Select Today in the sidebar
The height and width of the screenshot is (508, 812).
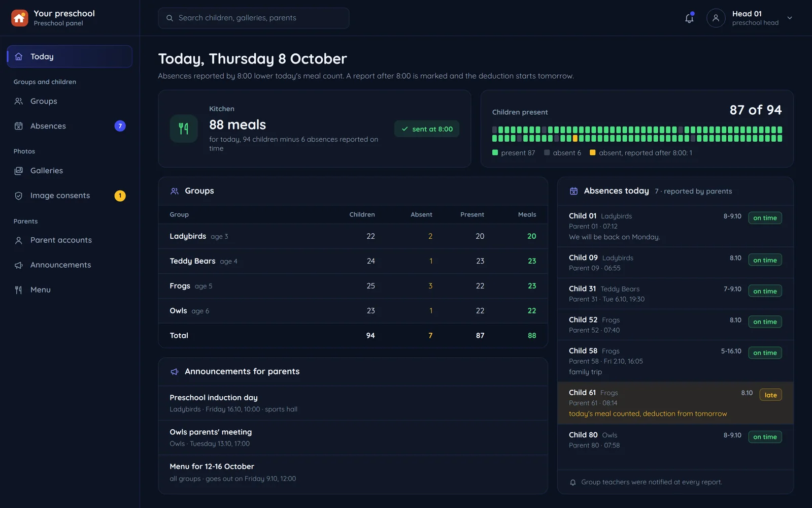coord(70,56)
